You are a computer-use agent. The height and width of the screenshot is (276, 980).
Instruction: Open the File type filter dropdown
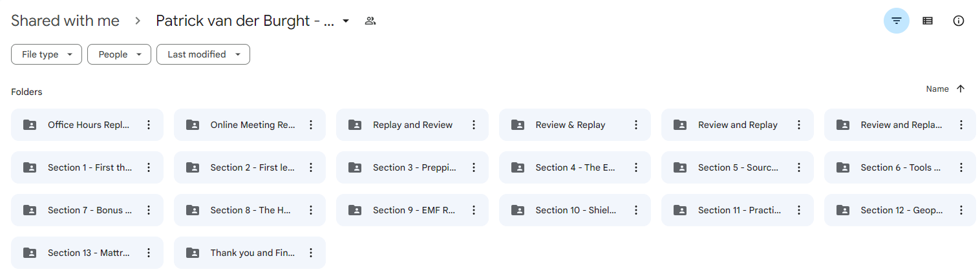[47, 54]
